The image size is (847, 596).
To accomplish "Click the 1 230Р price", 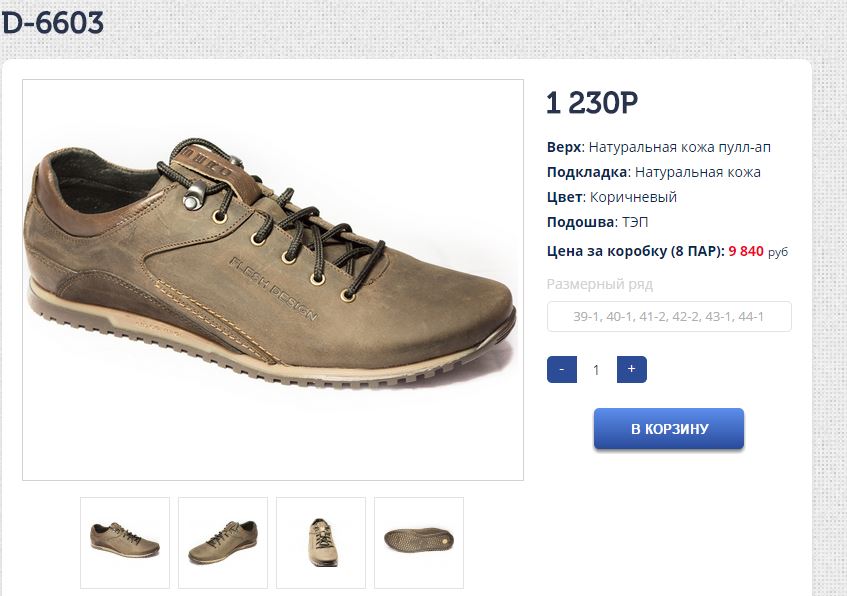I will click(x=592, y=102).
